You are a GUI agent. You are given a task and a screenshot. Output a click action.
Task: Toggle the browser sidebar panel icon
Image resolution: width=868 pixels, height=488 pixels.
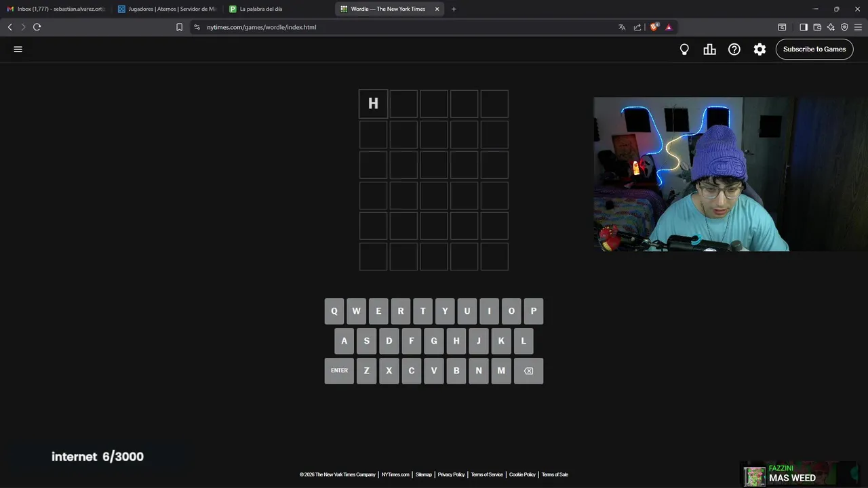click(x=804, y=27)
